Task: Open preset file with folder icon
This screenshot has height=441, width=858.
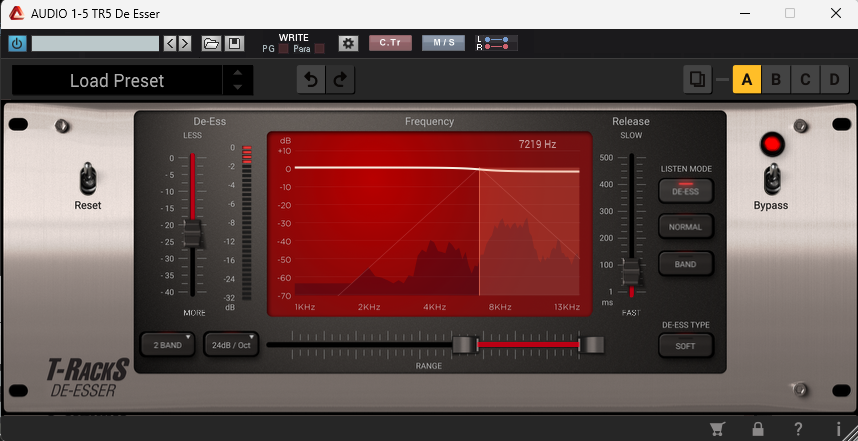Action: coord(211,43)
